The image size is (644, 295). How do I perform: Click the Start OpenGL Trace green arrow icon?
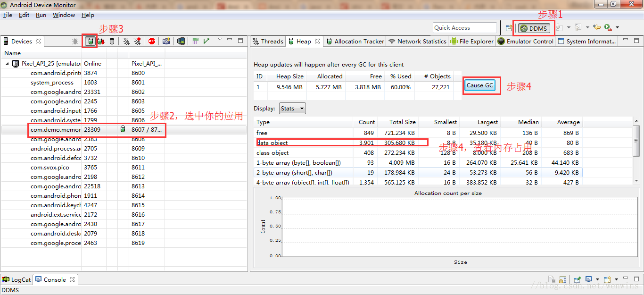coord(206,41)
